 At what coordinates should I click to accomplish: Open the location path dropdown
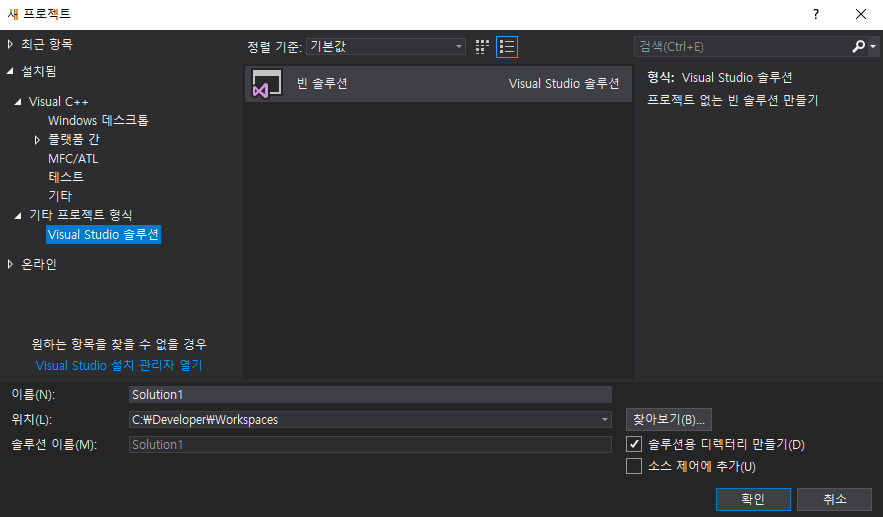(604, 420)
